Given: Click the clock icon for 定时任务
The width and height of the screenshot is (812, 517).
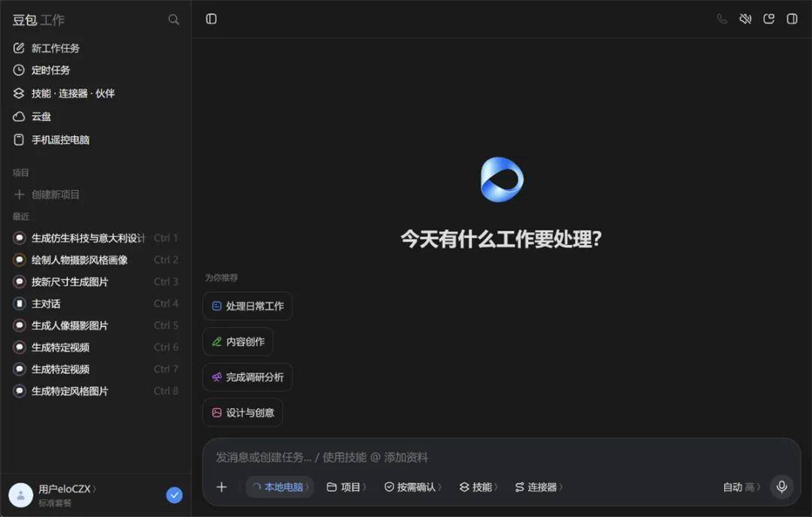Looking at the screenshot, I should [x=19, y=70].
